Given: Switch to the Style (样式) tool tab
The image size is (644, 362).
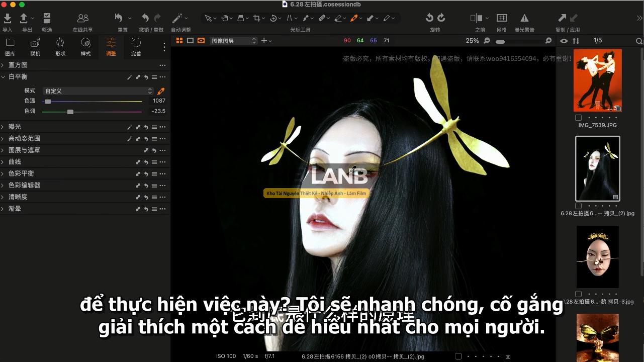Looking at the screenshot, I should point(86,46).
